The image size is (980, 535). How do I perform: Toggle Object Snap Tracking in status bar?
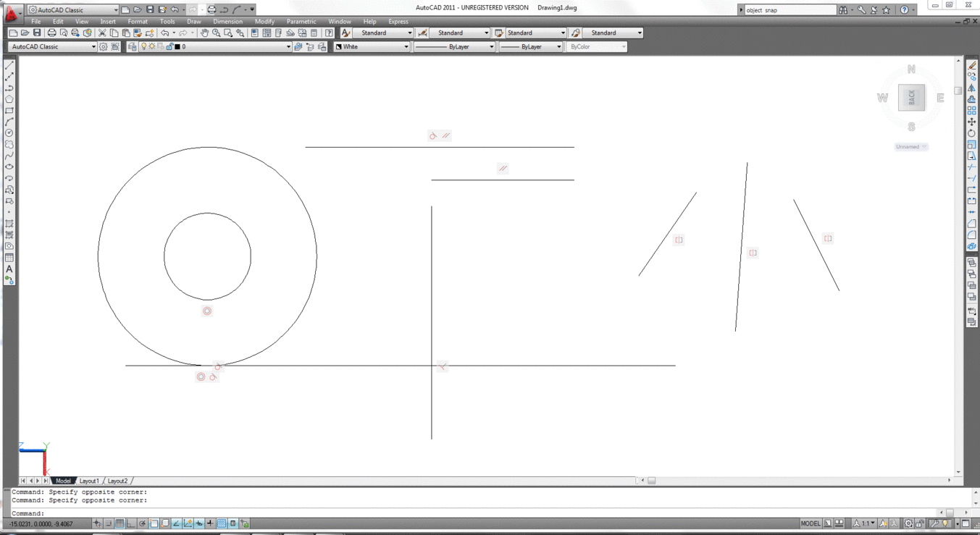click(x=177, y=523)
